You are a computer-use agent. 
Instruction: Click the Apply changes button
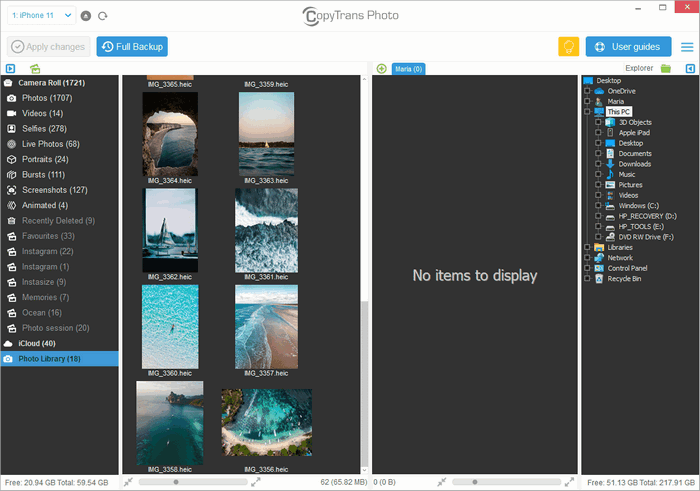[x=48, y=46]
